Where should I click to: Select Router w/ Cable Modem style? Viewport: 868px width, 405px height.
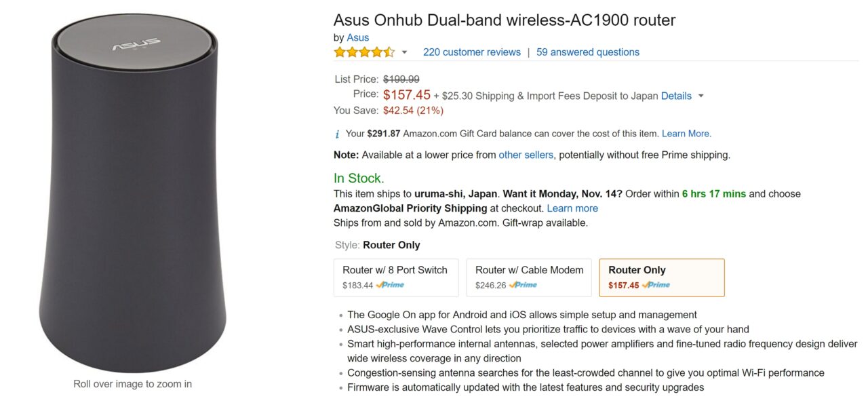[x=529, y=270]
